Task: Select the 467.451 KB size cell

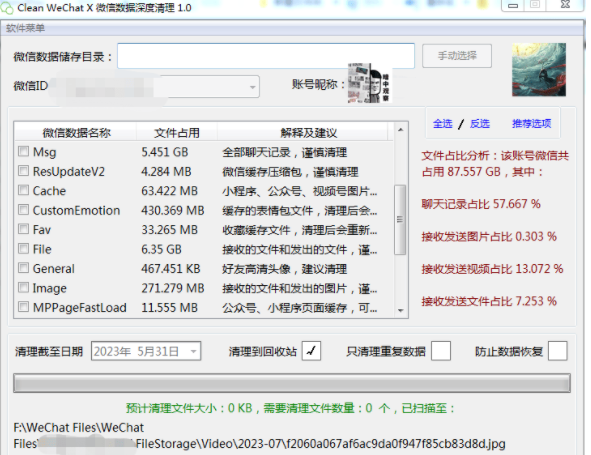Action: pyautogui.click(x=171, y=269)
